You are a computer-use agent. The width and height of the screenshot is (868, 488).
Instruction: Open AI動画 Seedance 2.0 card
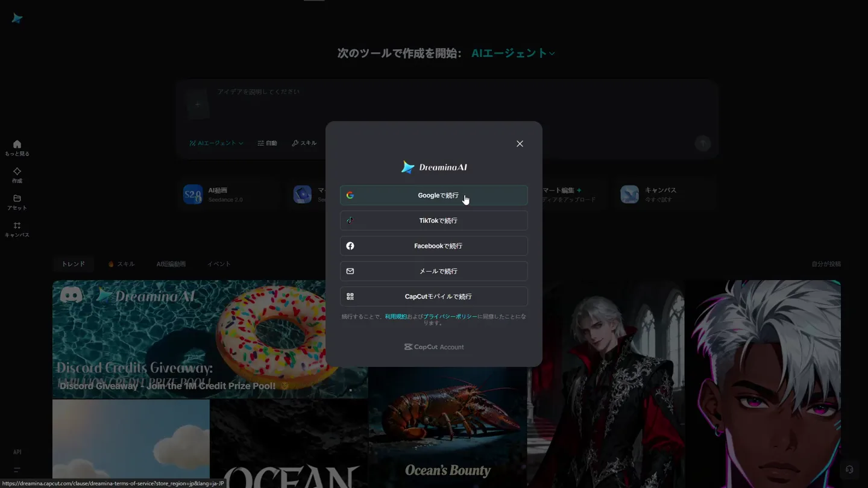pyautogui.click(x=229, y=195)
